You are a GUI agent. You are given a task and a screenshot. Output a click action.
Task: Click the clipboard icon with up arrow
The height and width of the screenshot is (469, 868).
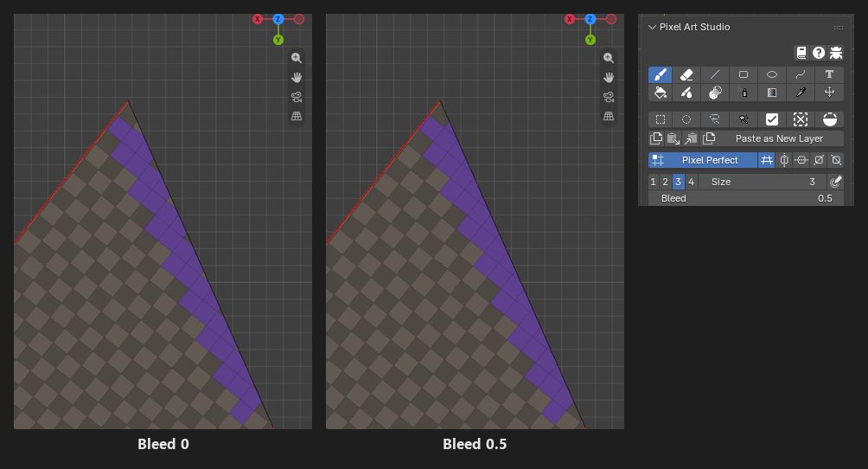[691, 138]
